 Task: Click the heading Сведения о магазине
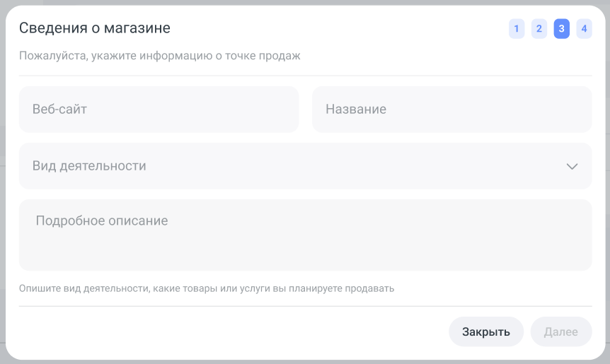click(95, 28)
